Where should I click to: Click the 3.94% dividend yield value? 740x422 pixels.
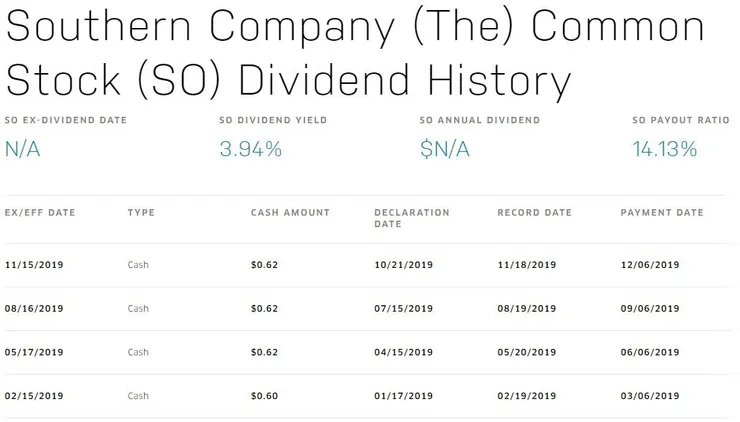(x=250, y=150)
